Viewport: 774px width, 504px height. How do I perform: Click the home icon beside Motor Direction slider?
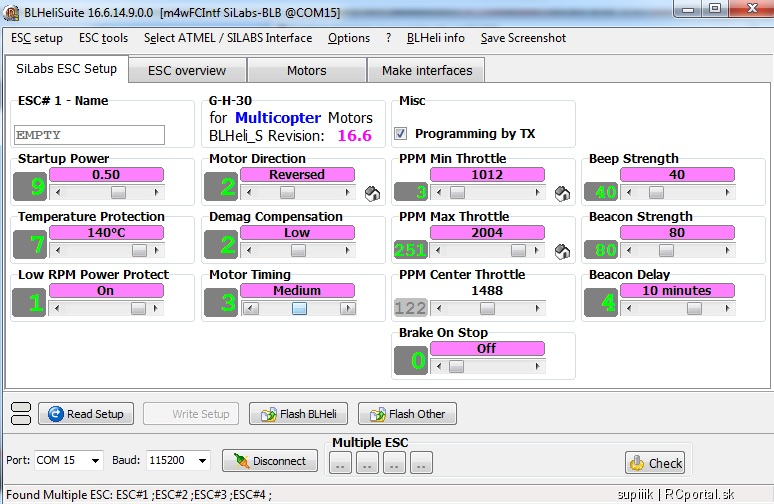pos(373,194)
